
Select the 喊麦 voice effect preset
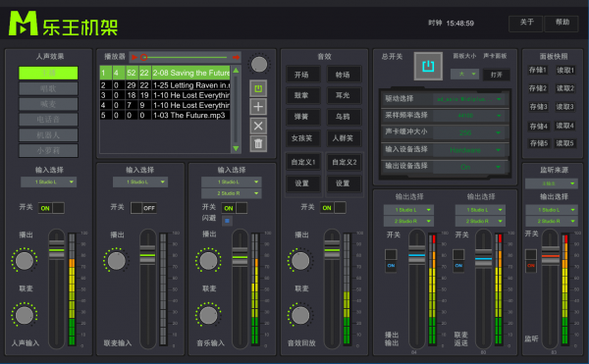click(x=48, y=104)
